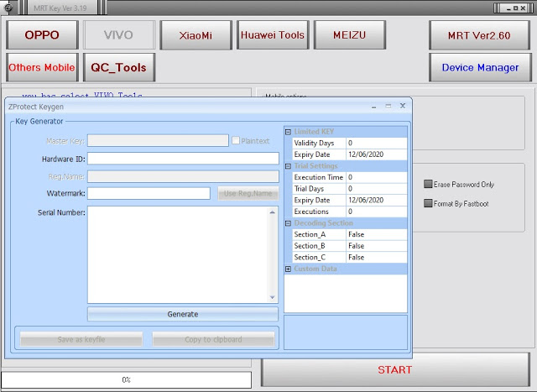Viewport: 537px width, 392px height.
Task: Open Others Mobile section
Action: click(x=42, y=67)
